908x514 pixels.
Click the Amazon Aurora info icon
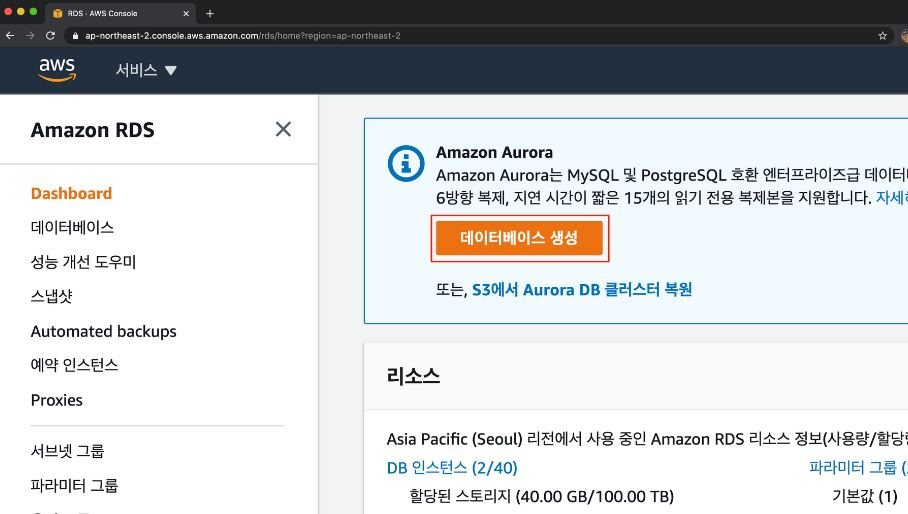(406, 163)
